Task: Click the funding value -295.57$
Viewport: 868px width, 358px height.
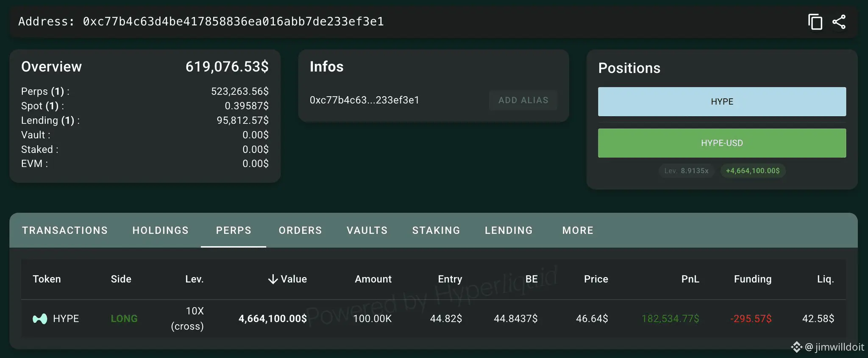Action: click(x=751, y=319)
